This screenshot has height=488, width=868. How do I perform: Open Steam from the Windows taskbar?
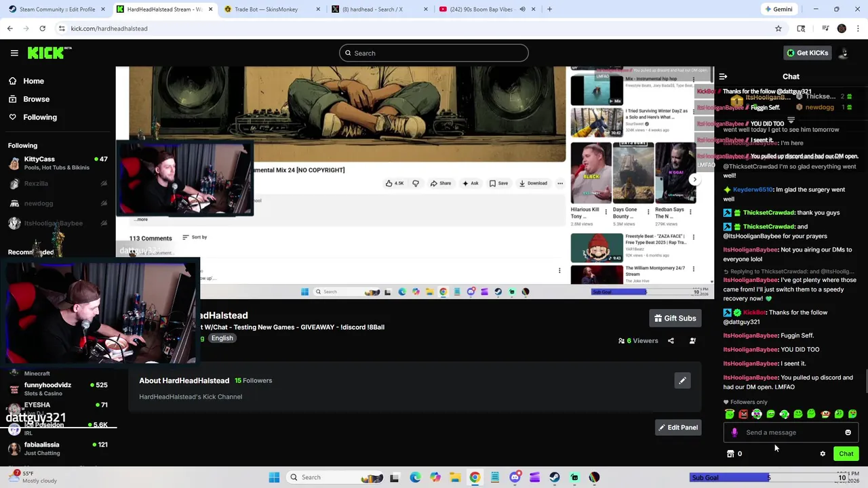pos(555,477)
